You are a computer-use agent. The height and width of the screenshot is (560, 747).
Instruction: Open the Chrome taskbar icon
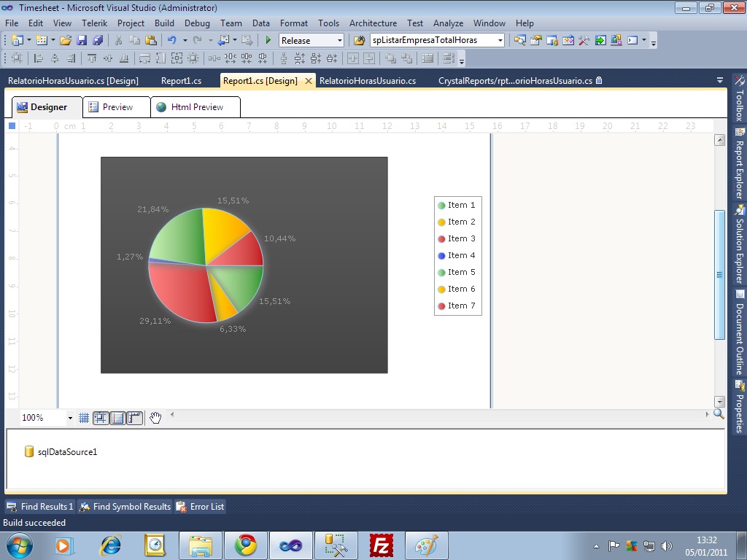pos(245,545)
